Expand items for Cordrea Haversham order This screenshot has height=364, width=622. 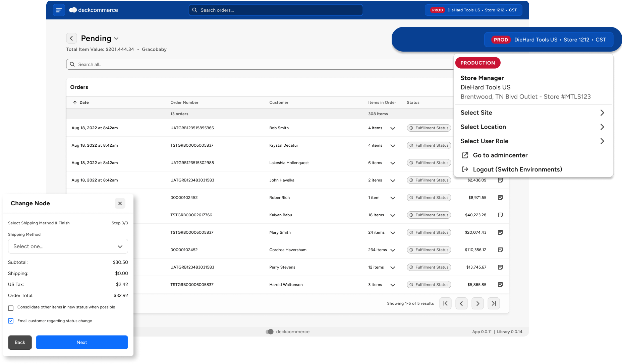(393, 250)
